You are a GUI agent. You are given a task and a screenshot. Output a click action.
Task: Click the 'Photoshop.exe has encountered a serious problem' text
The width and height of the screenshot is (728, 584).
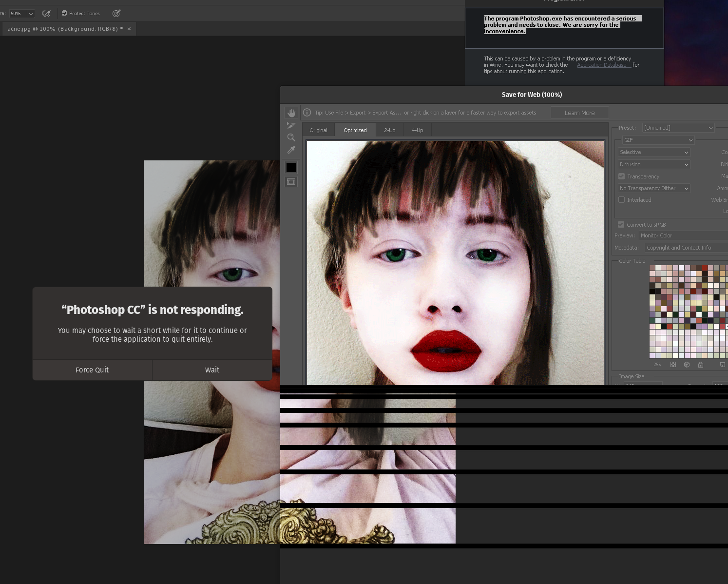pos(563,25)
